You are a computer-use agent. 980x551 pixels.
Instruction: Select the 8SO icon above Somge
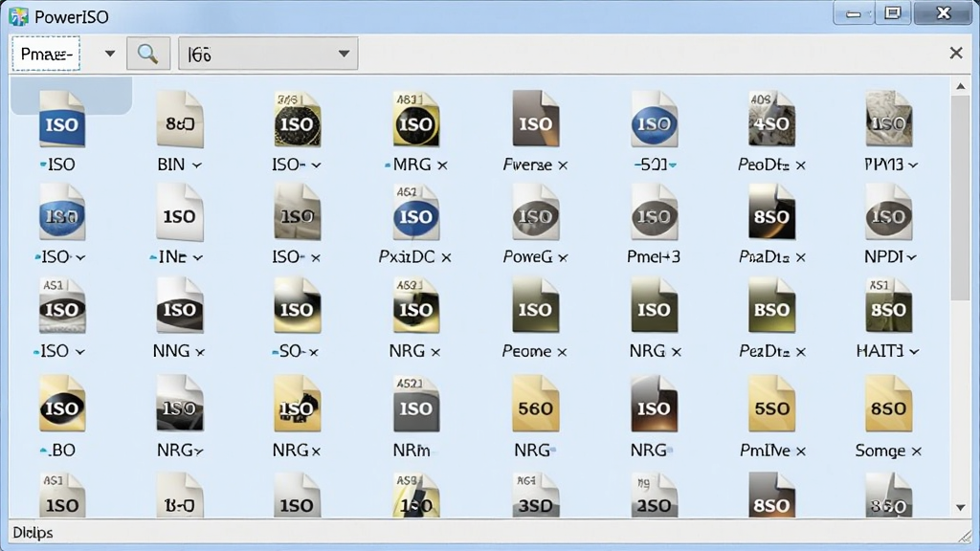tap(889, 405)
